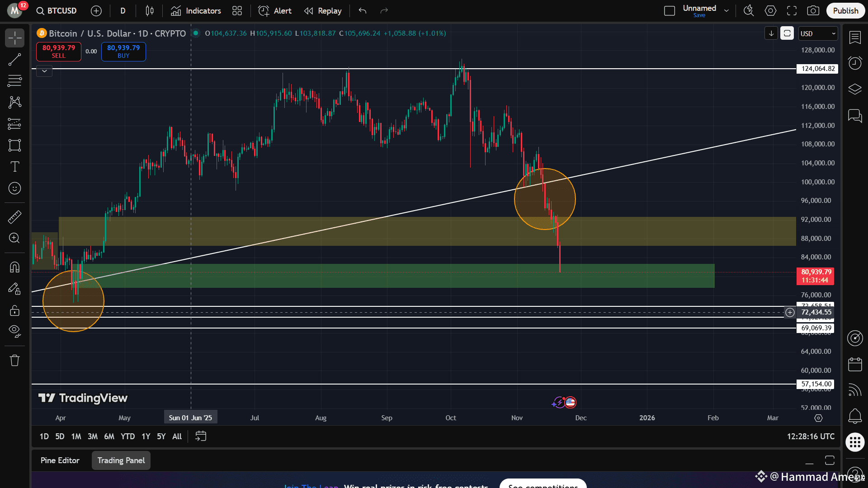Open the BTCUSD symbol search

(57, 11)
